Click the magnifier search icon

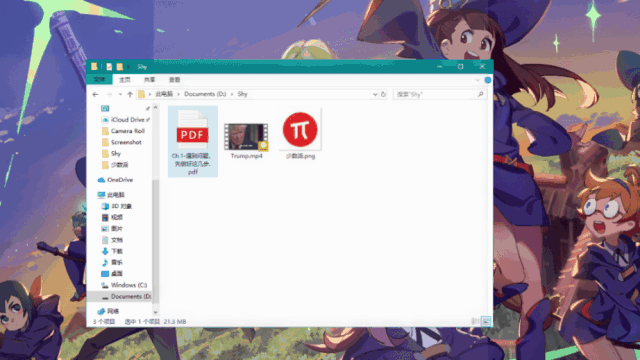pyautogui.click(x=481, y=94)
